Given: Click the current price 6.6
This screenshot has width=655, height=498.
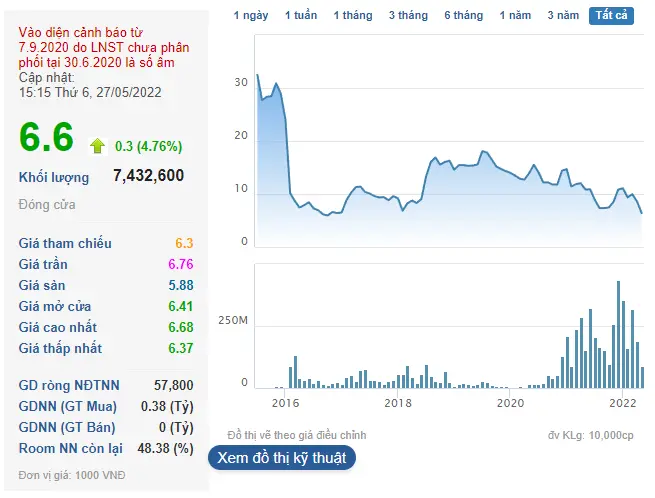Looking at the screenshot, I should tap(46, 138).
